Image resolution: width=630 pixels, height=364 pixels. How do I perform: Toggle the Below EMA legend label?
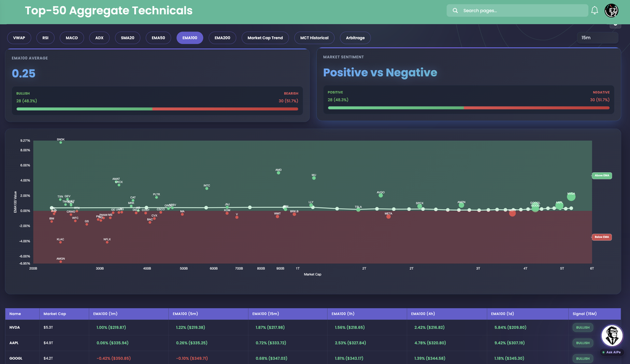click(x=602, y=237)
